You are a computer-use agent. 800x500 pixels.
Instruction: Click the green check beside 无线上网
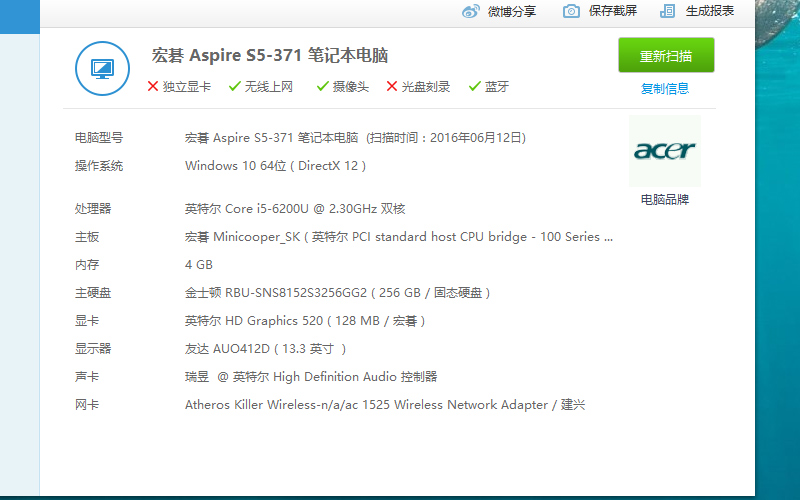click(235, 86)
